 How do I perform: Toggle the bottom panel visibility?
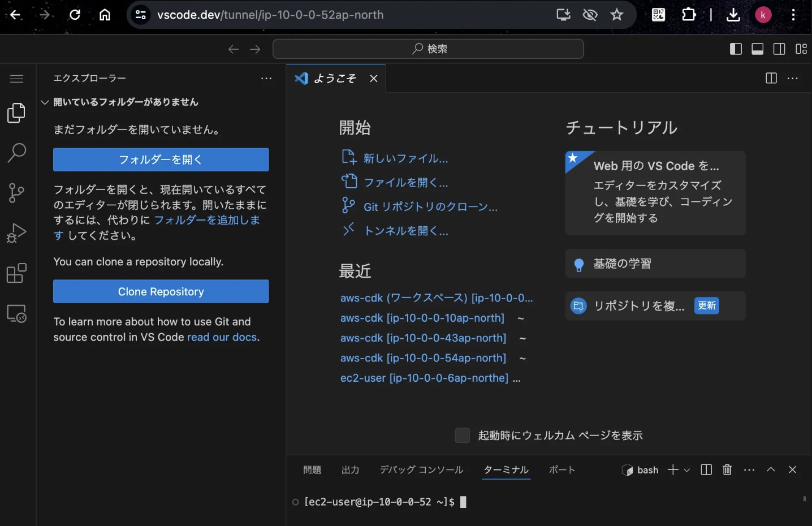point(757,49)
